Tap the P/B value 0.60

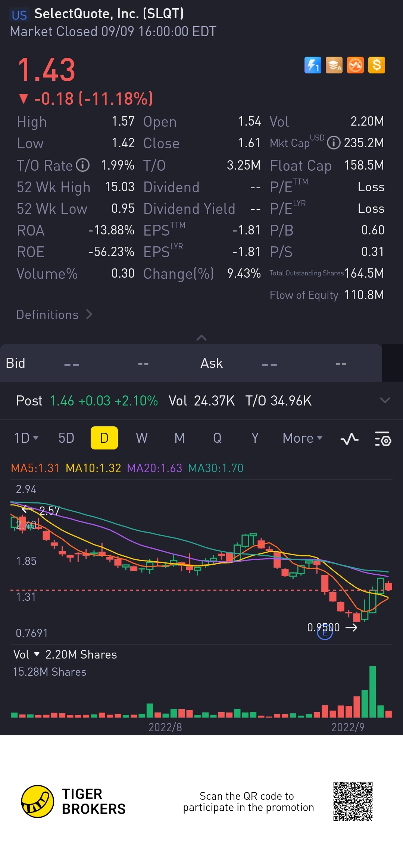(x=373, y=230)
